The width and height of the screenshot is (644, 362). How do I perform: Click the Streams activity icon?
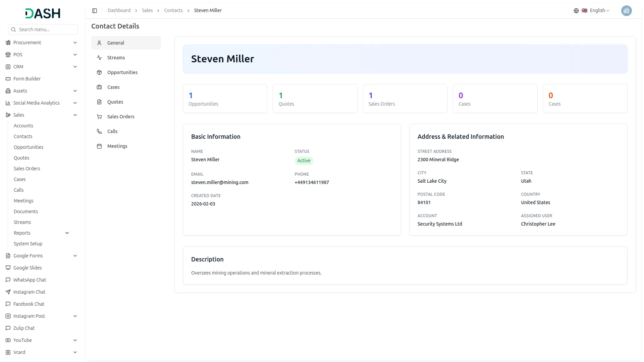click(x=99, y=58)
